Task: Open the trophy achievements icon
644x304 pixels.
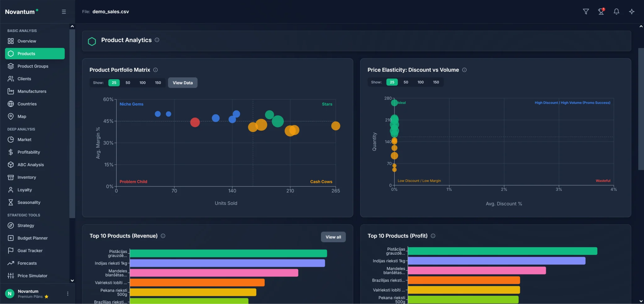Action: click(601, 12)
